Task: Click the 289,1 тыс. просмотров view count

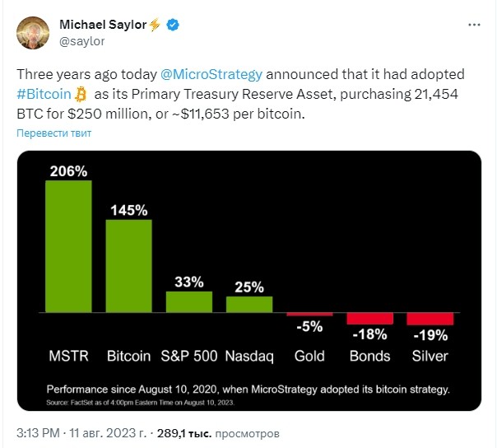Action: pyautogui.click(x=218, y=433)
